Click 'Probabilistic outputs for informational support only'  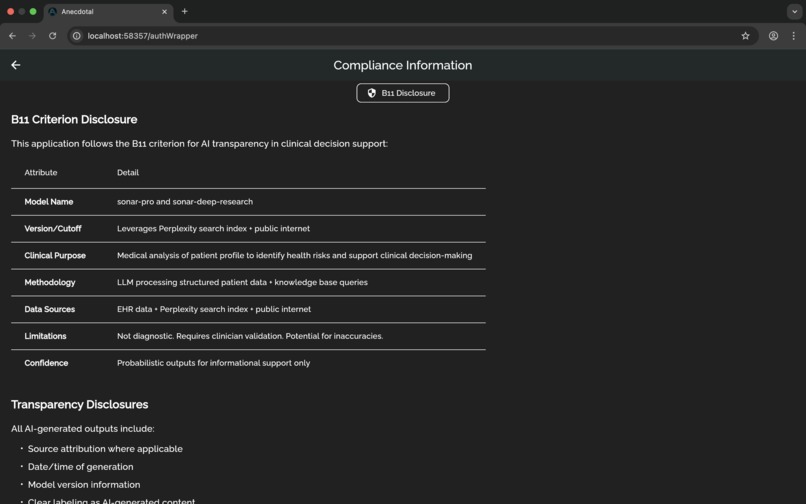click(213, 363)
